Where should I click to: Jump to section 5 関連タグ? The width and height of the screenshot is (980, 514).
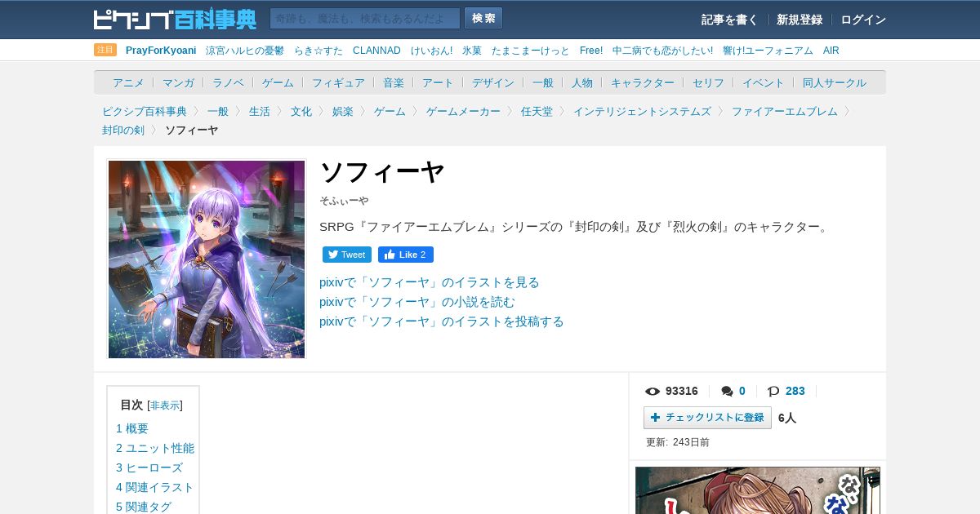click(x=144, y=507)
